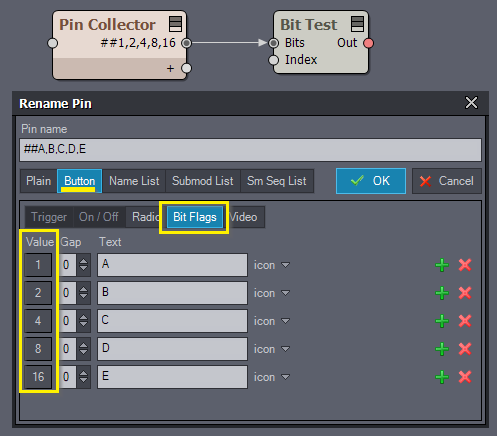Click the Cancel button
The height and width of the screenshot is (436, 497).
pyautogui.click(x=447, y=181)
